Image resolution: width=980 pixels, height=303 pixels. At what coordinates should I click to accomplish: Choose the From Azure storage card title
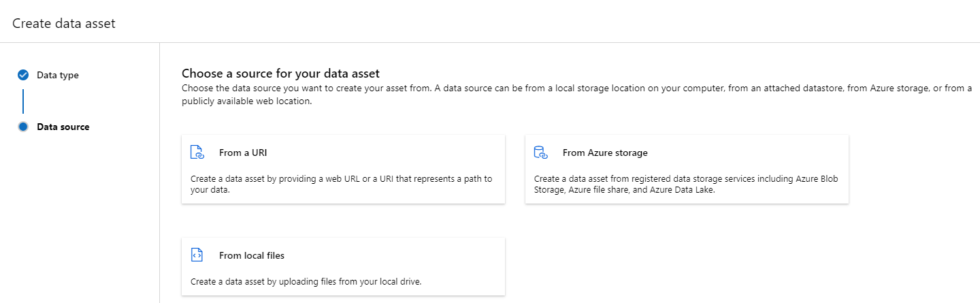[x=605, y=153]
